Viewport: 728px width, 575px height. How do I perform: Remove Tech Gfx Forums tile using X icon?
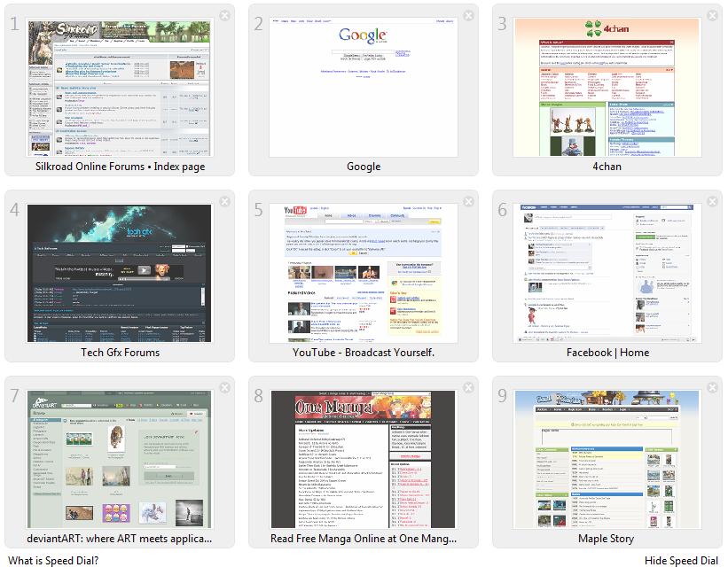[x=224, y=201]
